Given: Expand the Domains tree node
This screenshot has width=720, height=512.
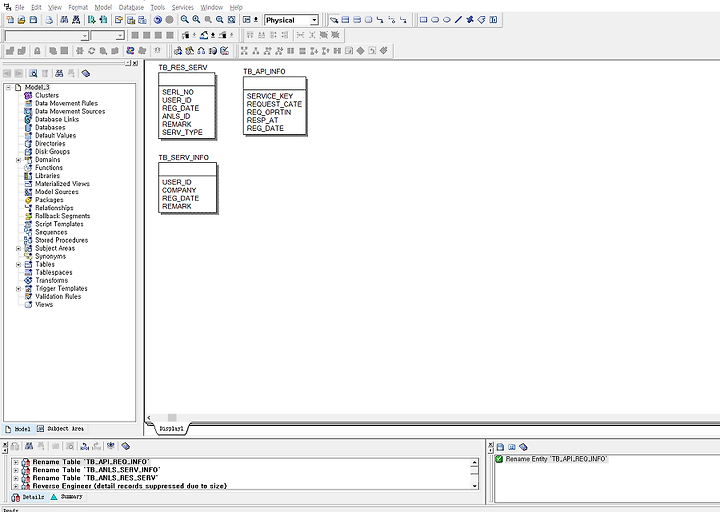Looking at the screenshot, I should pyautogui.click(x=19, y=160).
